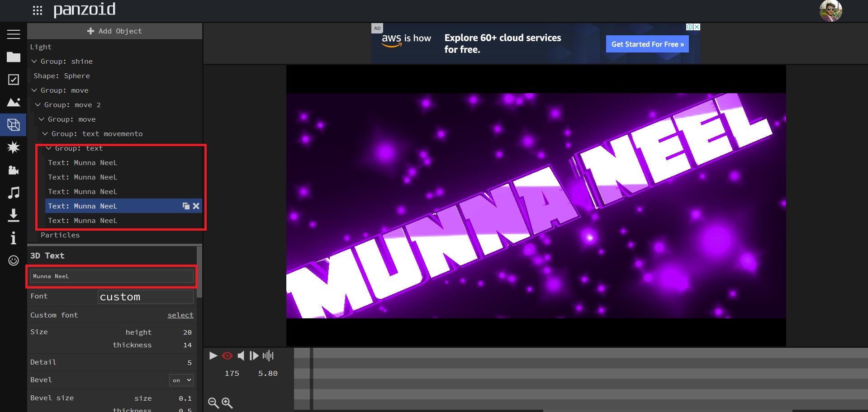Delete the selected Munna NeeL text object
The height and width of the screenshot is (412, 868).
196,206
